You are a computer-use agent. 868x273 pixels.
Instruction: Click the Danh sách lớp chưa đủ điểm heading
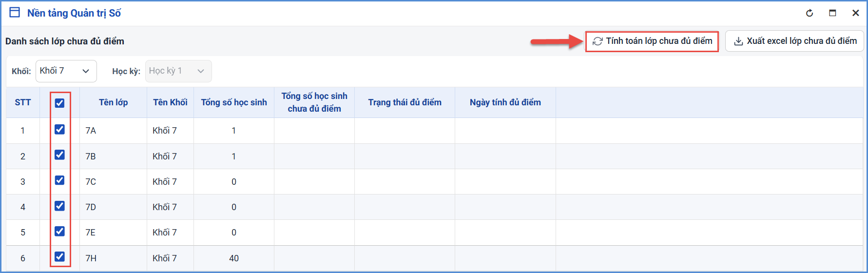coord(65,41)
